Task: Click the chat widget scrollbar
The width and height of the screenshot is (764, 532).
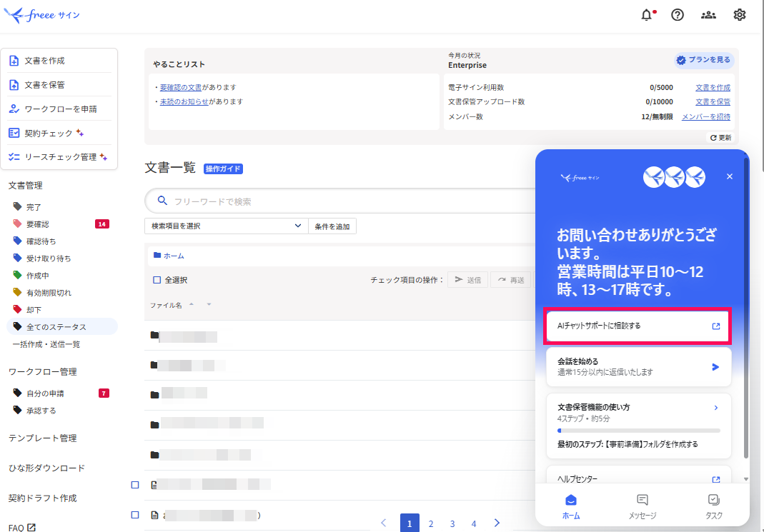Action: pyautogui.click(x=746, y=307)
